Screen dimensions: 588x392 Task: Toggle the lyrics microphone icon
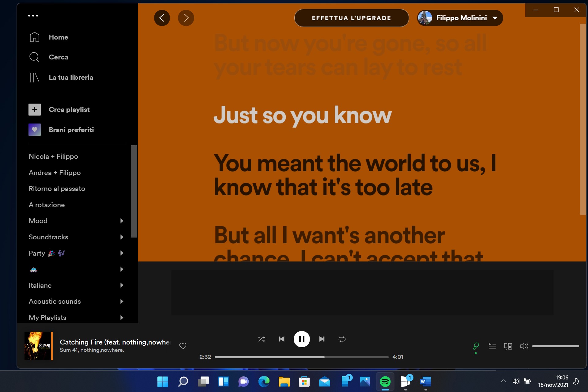point(476,346)
